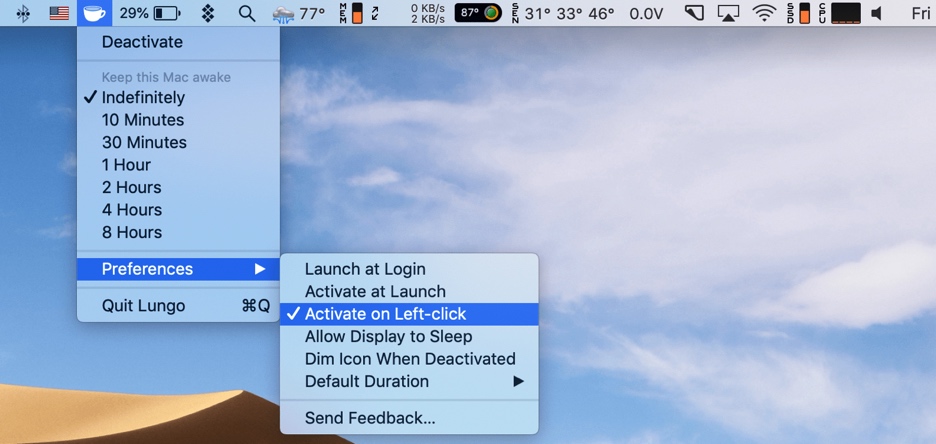Open the Wi-Fi menu bar icon
936x444 pixels.
tap(764, 13)
